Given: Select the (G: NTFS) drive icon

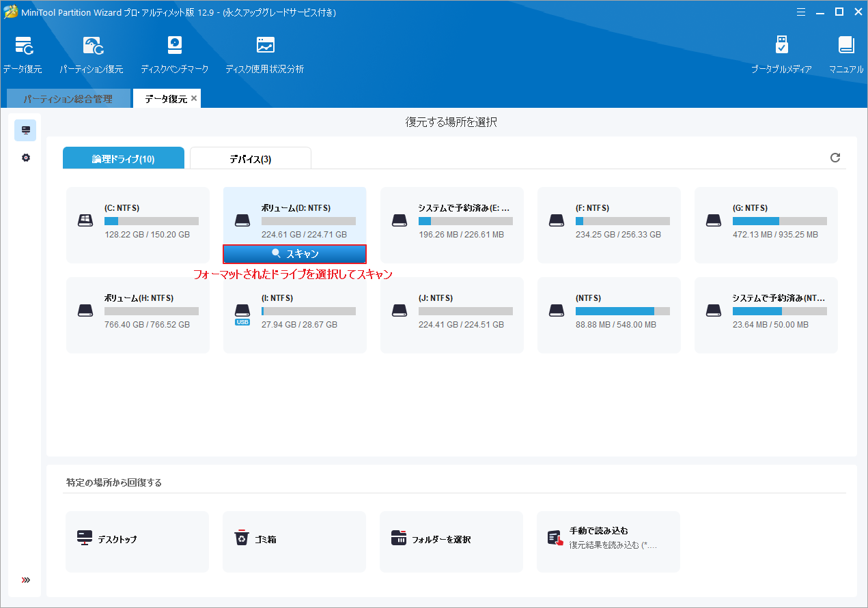Looking at the screenshot, I should (x=714, y=221).
